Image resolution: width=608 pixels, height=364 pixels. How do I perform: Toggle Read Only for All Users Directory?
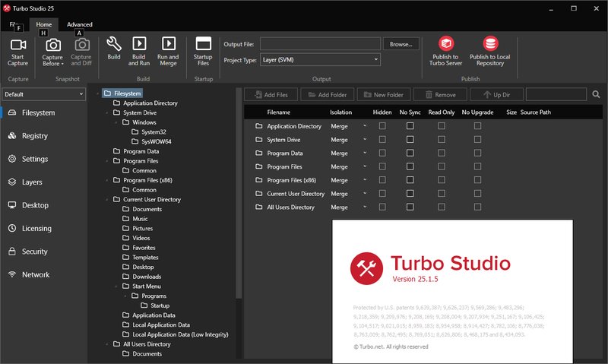442,207
